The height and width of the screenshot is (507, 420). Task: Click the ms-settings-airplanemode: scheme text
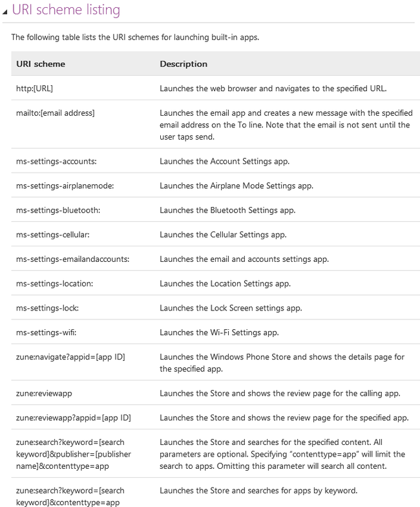(65, 186)
